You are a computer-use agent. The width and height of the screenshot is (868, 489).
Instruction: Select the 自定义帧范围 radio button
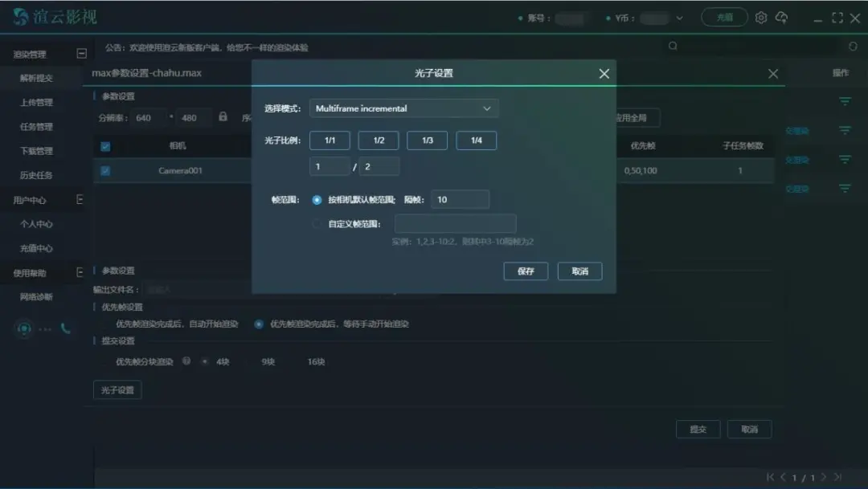[317, 224]
